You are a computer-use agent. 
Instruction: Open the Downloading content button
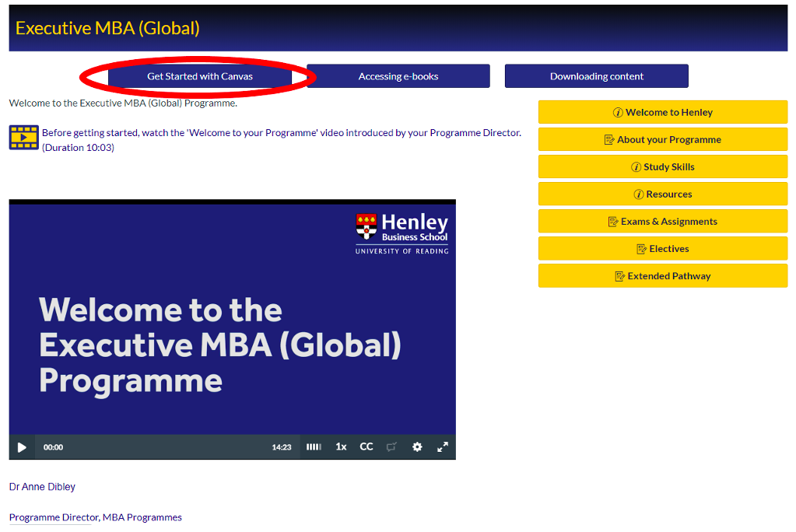click(597, 76)
